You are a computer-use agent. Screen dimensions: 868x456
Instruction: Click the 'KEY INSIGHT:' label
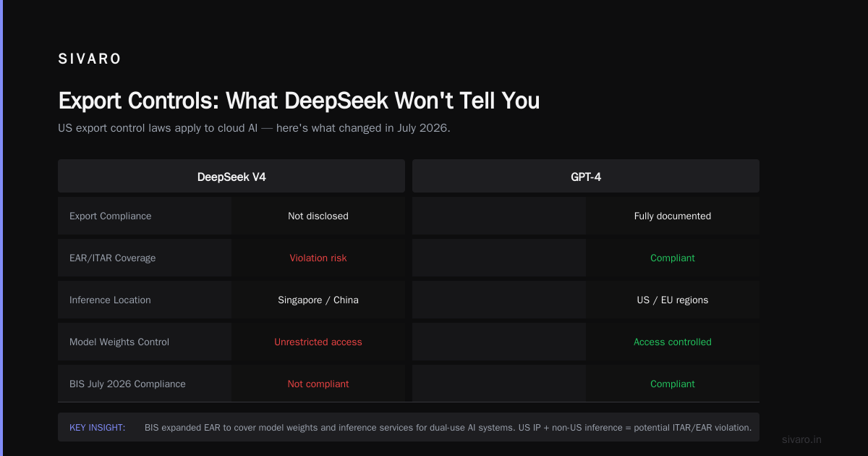97,427
